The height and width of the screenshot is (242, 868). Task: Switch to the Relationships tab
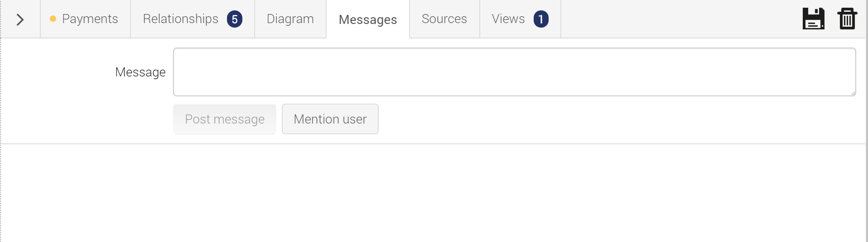click(x=193, y=19)
